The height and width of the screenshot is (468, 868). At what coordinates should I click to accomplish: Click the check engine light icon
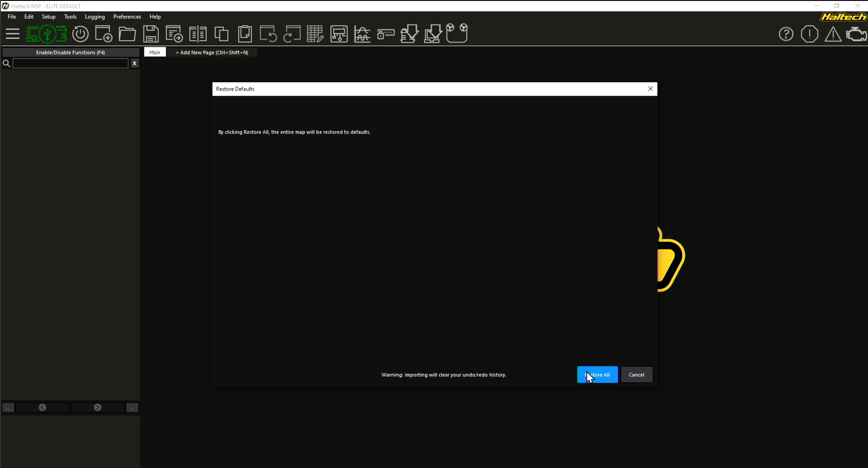click(857, 34)
